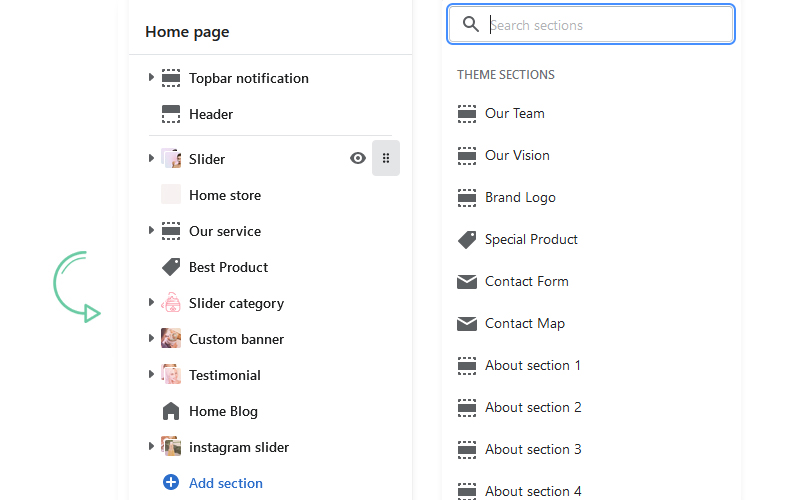Click the Header section icon
This screenshot has width=800, height=500.
[171, 114]
